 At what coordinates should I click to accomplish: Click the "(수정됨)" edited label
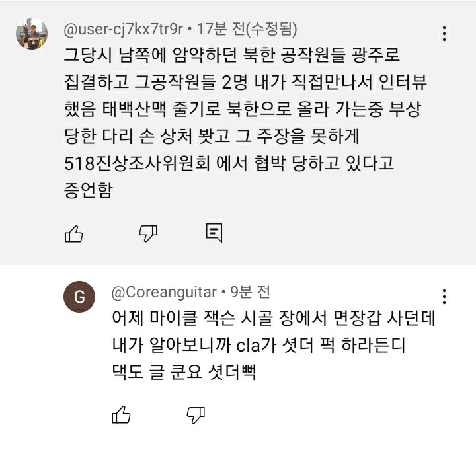(271, 30)
